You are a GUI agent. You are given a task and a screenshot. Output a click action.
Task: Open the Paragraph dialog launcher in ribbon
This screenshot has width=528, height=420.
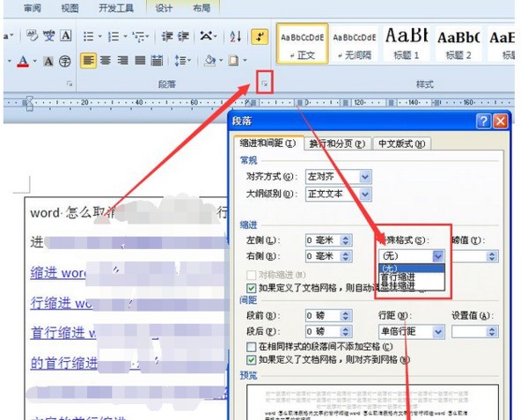pos(263,84)
